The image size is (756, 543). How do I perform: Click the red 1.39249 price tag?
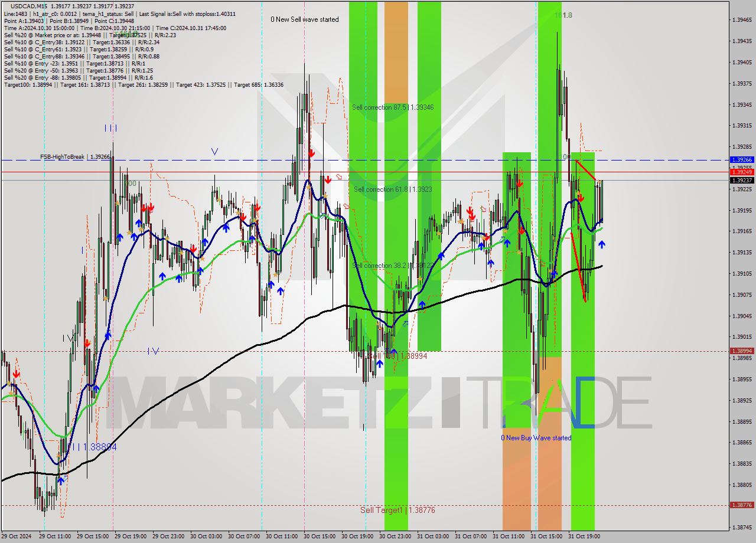coord(742,172)
